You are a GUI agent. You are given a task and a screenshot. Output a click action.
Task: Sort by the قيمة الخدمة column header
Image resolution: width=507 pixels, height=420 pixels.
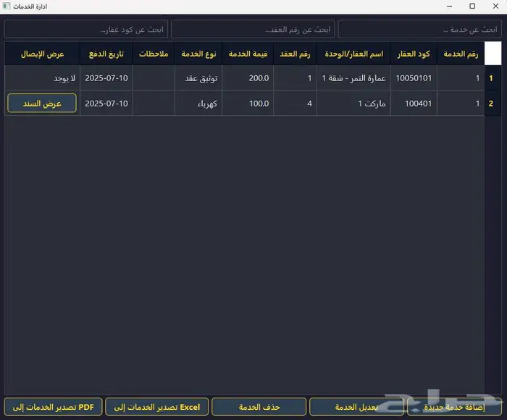pos(248,54)
